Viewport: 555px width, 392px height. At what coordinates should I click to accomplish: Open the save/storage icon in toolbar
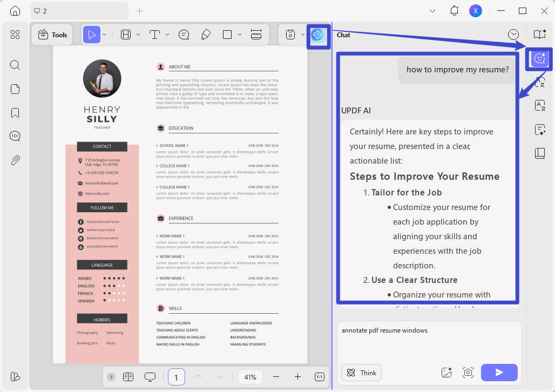[x=290, y=35]
